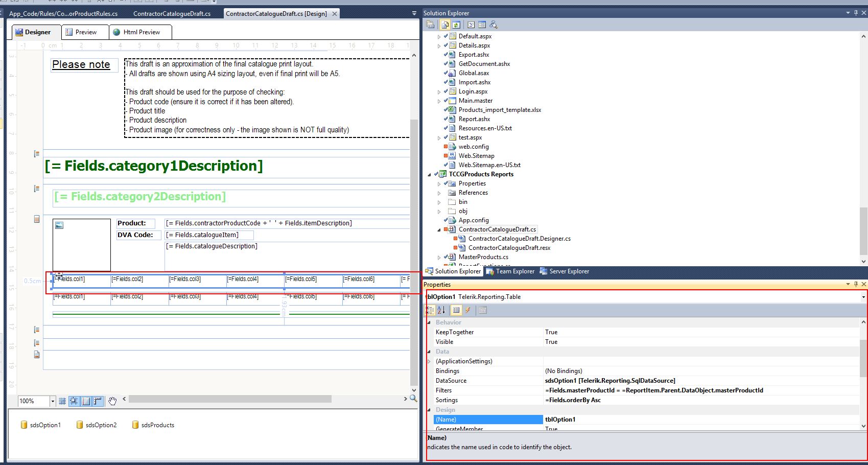The width and height of the screenshot is (868, 465).
Task: Expand the Login.aspx tree node
Action: pos(439,92)
